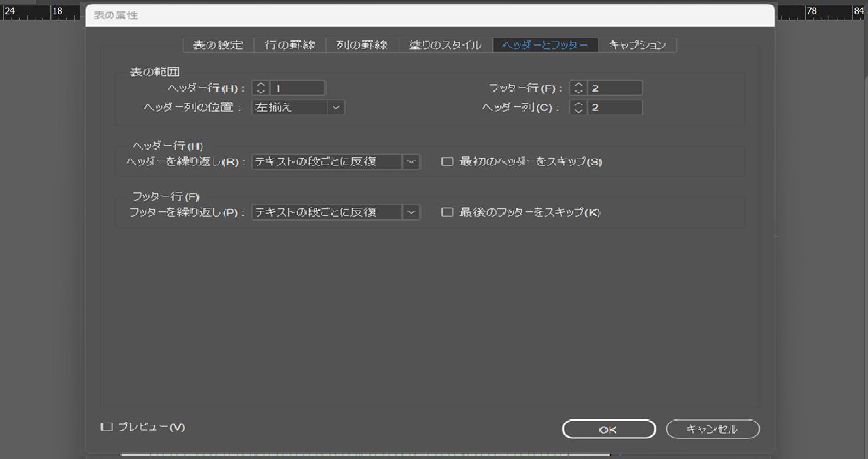Click the フッター行(F) stepper arrows
The image size is (868, 459).
click(578, 88)
